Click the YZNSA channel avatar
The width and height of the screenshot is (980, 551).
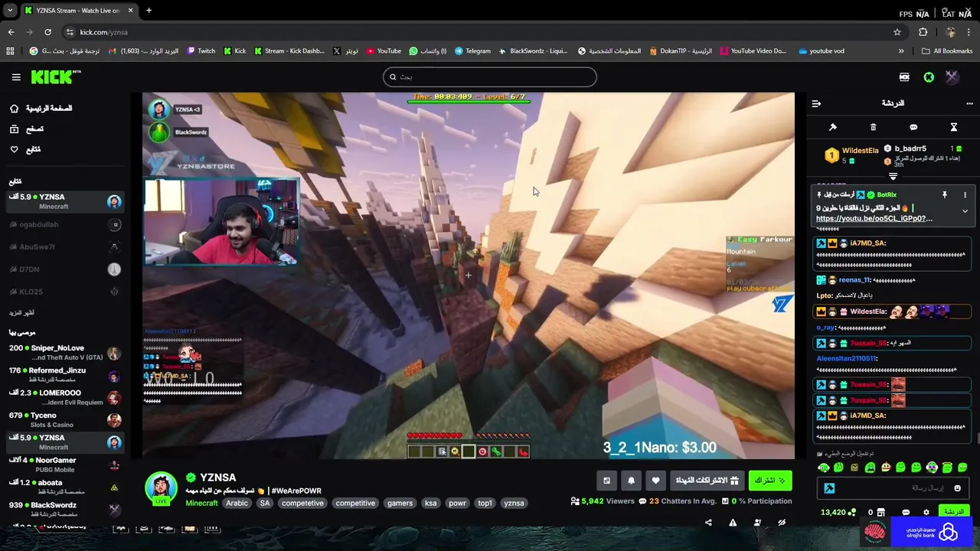(161, 488)
